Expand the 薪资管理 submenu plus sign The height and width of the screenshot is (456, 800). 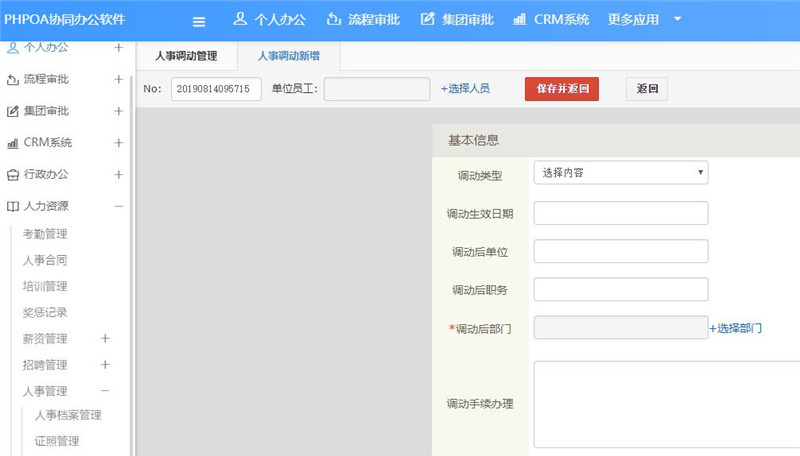click(105, 339)
